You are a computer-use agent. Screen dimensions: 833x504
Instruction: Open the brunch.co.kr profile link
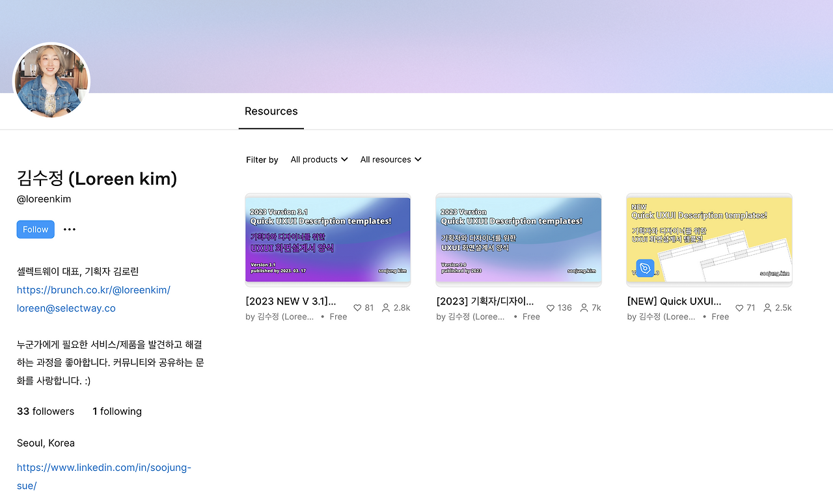93,289
